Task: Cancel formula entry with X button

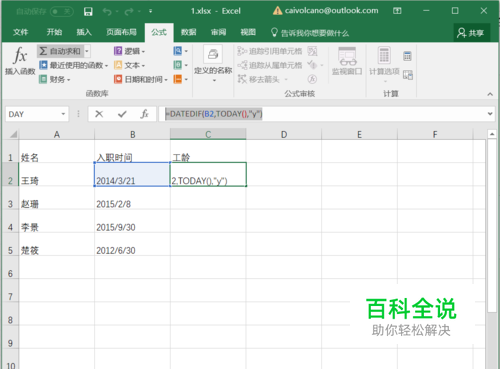Action: coord(99,114)
